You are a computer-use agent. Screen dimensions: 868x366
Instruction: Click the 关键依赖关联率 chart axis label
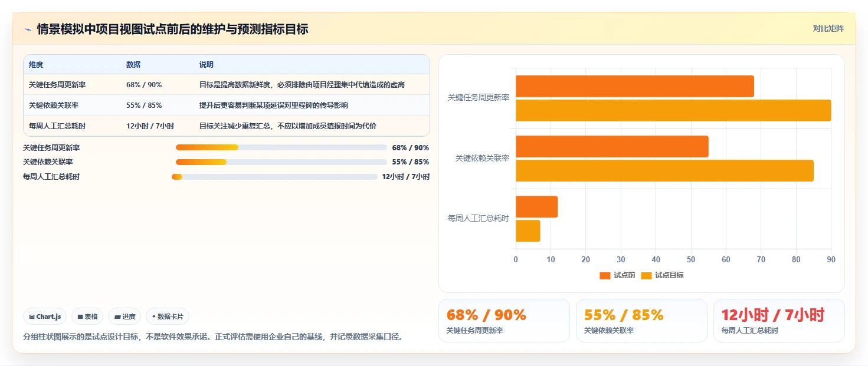click(x=482, y=159)
